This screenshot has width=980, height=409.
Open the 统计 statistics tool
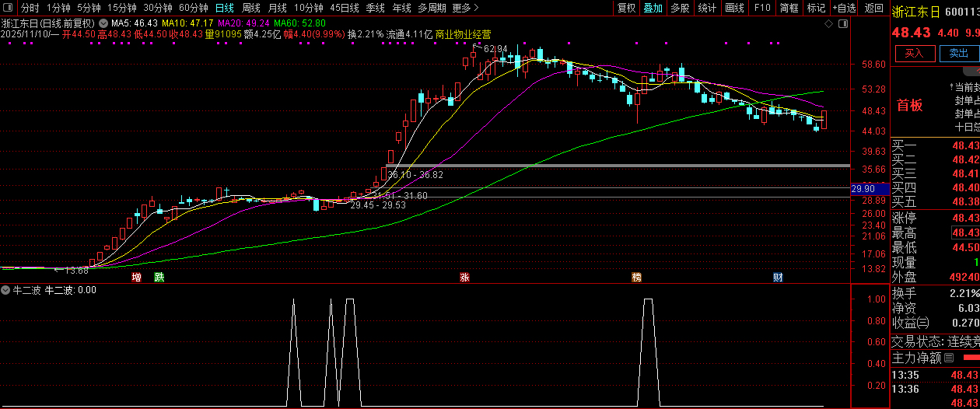pos(707,8)
